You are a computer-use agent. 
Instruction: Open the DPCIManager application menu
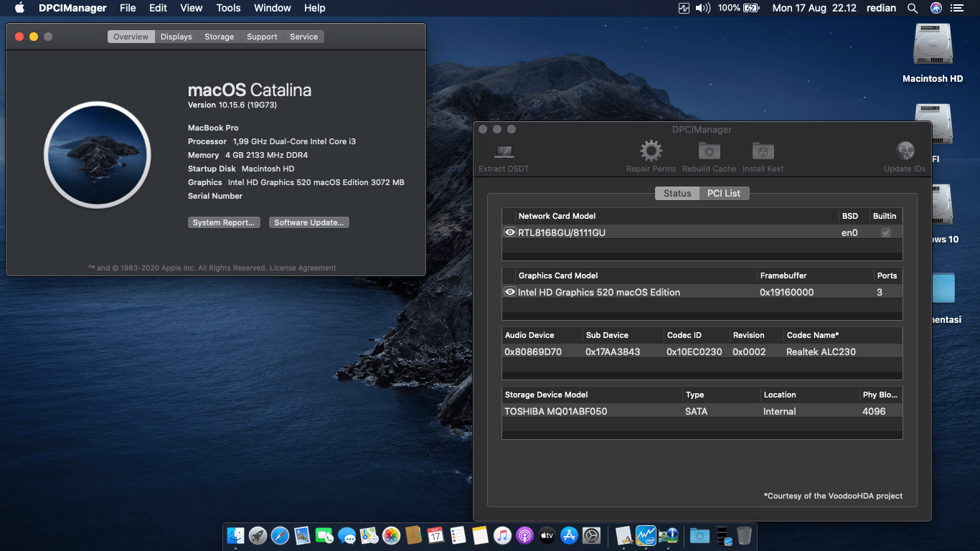pyautogui.click(x=72, y=8)
